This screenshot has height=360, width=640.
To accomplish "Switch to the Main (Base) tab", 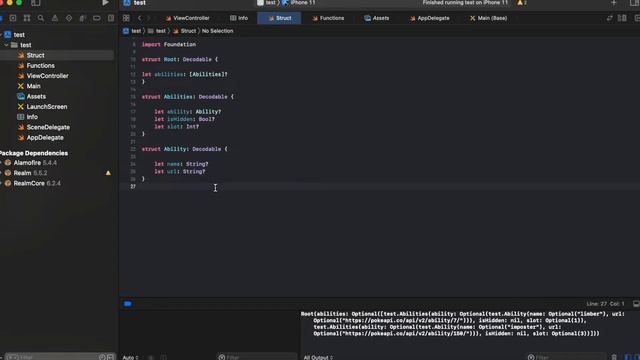I will [x=489, y=18].
